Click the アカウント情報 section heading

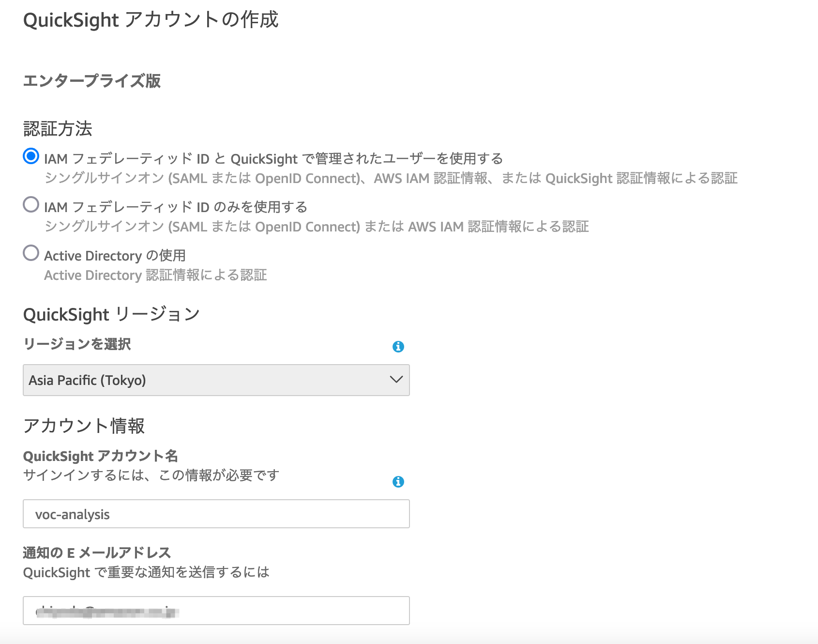pyautogui.click(x=84, y=426)
